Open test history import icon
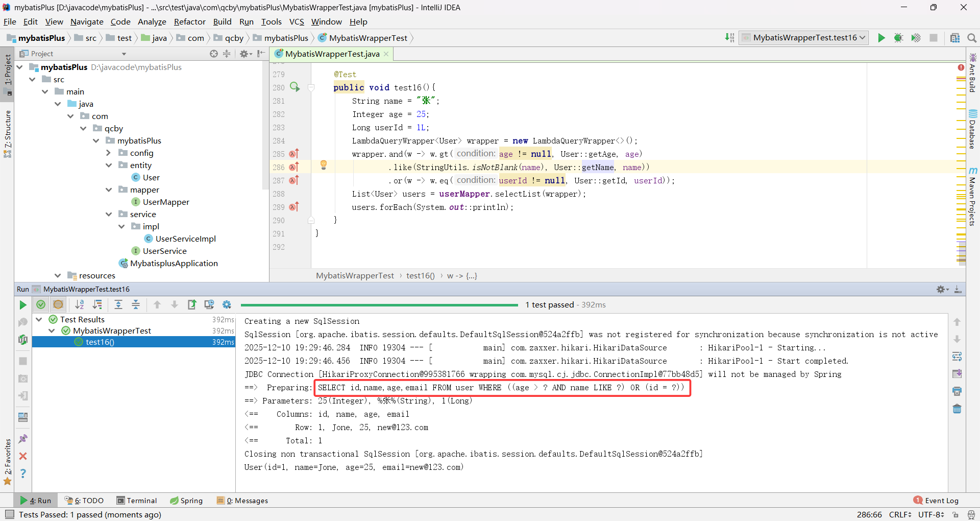Viewport: 980px width, 521px height. pos(209,305)
